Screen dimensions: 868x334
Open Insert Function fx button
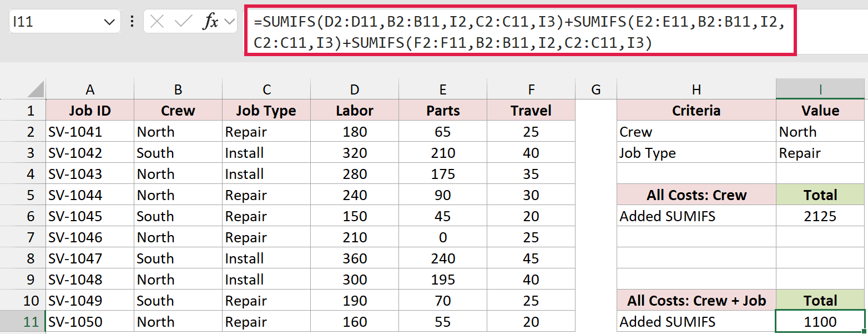[x=210, y=22]
